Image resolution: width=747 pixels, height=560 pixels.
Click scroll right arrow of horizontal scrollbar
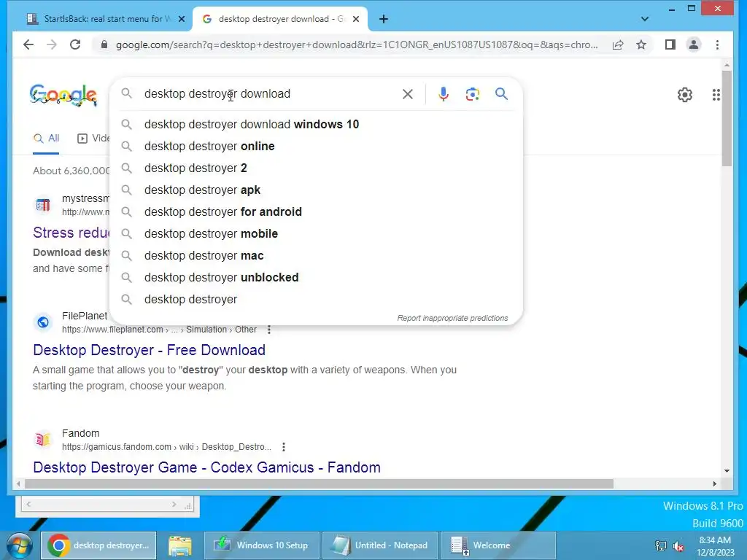click(715, 484)
